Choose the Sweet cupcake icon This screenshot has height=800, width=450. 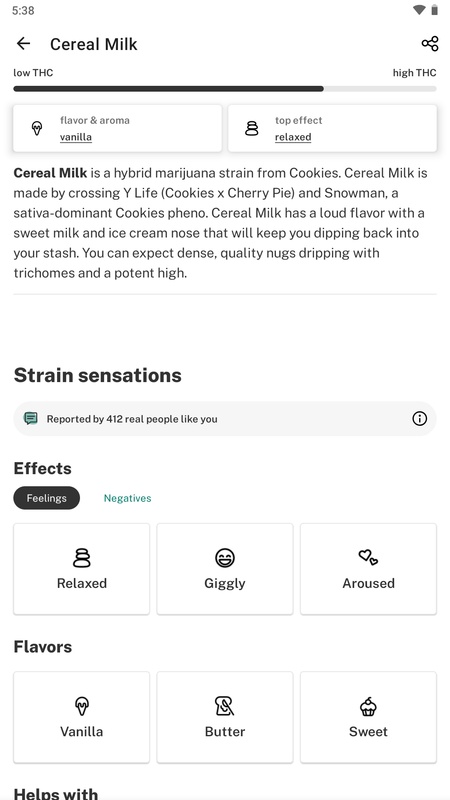click(x=368, y=707)
